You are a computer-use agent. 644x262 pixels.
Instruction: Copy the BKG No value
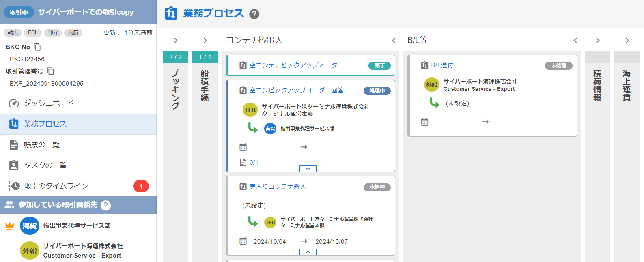(37, 47)
